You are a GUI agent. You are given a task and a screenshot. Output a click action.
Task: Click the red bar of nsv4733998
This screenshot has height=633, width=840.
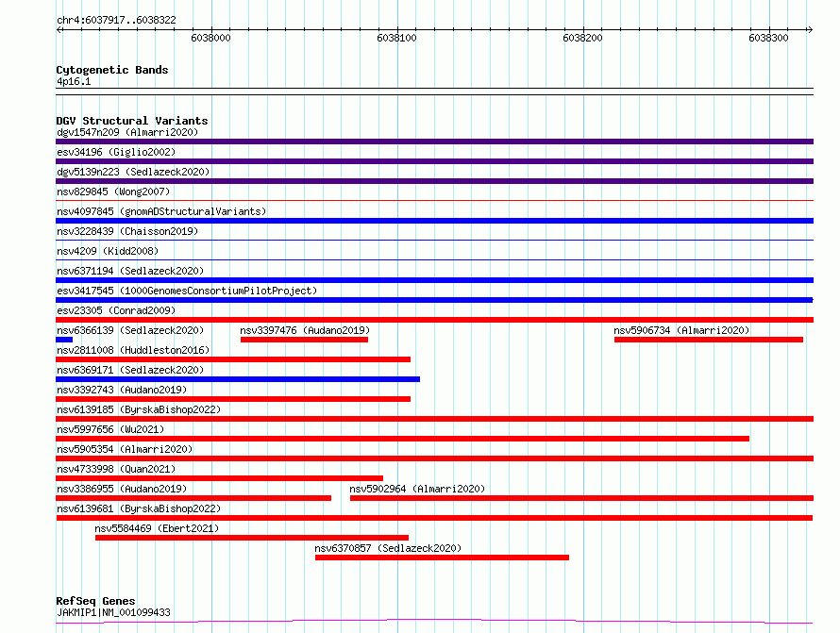(220, 478)
